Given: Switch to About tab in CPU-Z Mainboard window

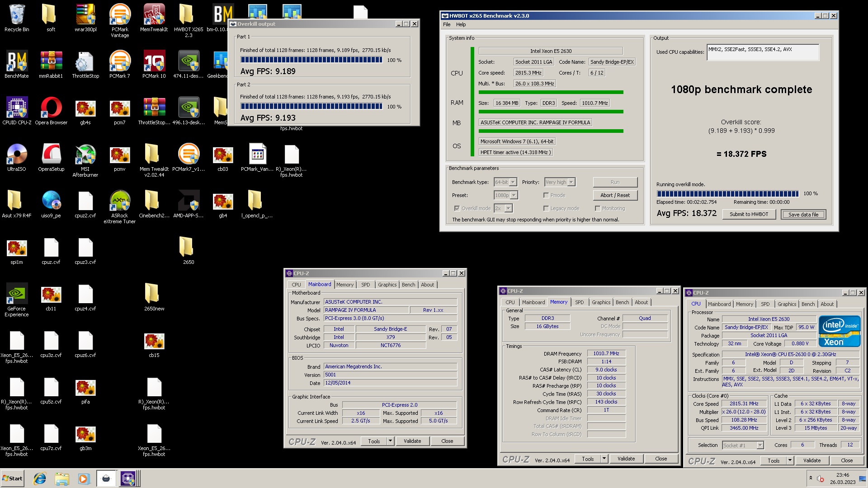Looking at the screenshot, I should (x=427, y=285).
